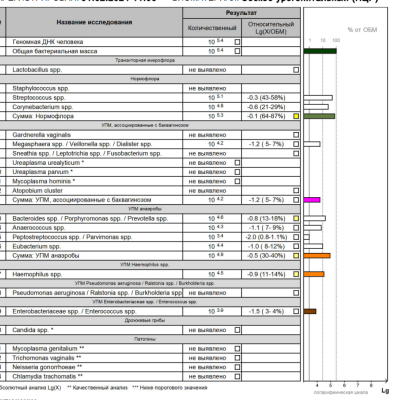Tick the checkbox in Общая бактериальная масса row
The height and width of the screenshot is (400, 400).
[237, 51]
